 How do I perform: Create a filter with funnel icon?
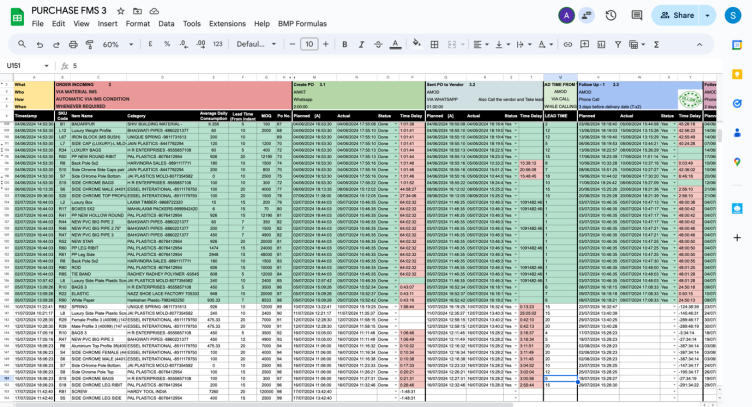point(618,44)
